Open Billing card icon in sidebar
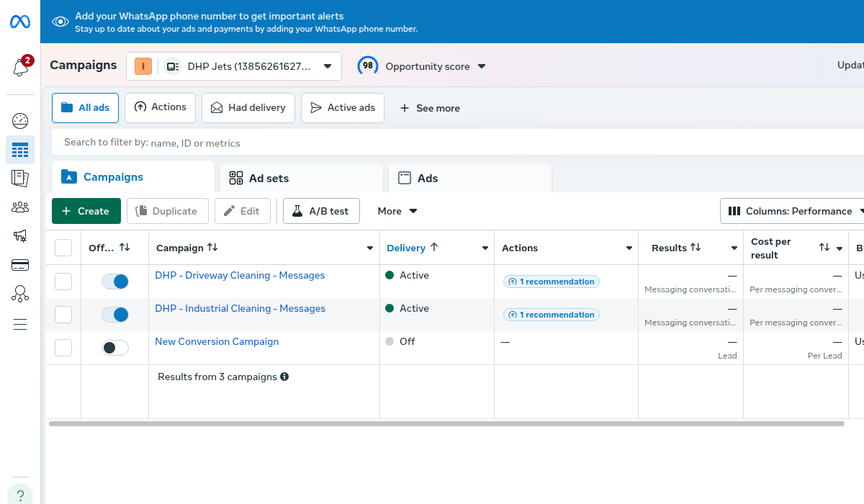864x504 pixels. (20, 265)
